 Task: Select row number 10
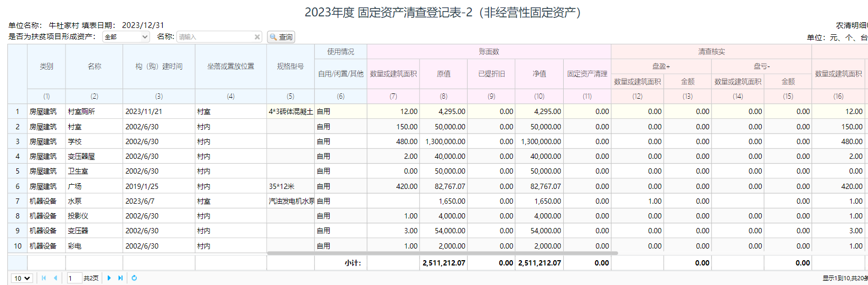17,246
